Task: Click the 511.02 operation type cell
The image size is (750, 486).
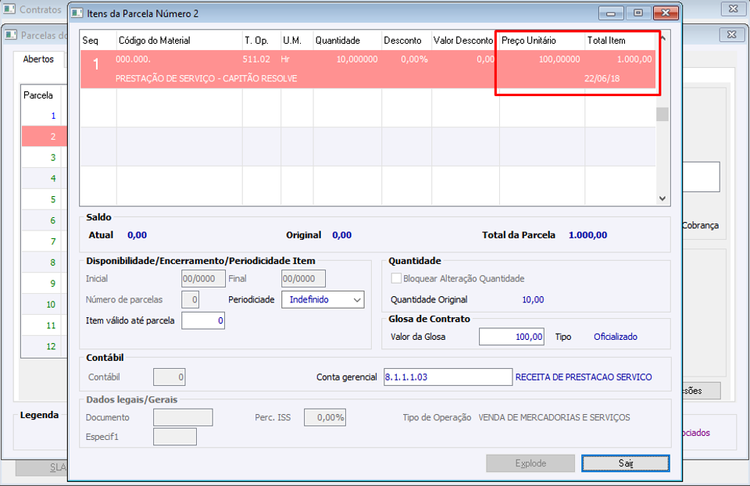Action: [256, 59]
